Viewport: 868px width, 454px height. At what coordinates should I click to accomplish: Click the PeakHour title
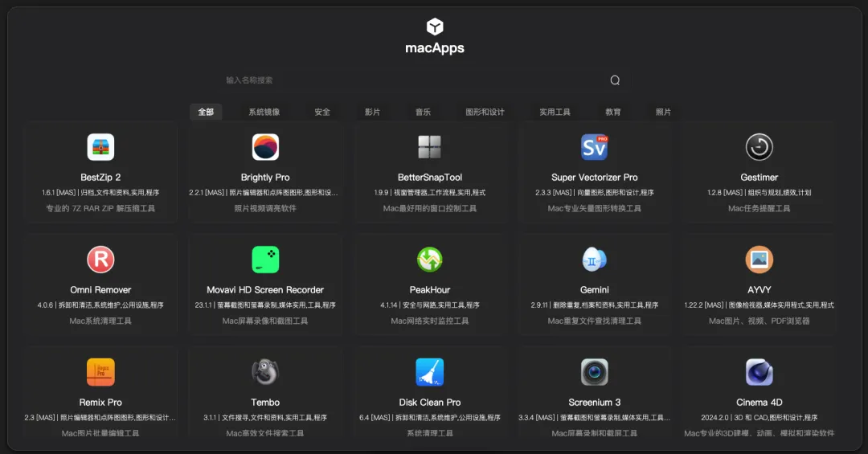tap(429, 289)
